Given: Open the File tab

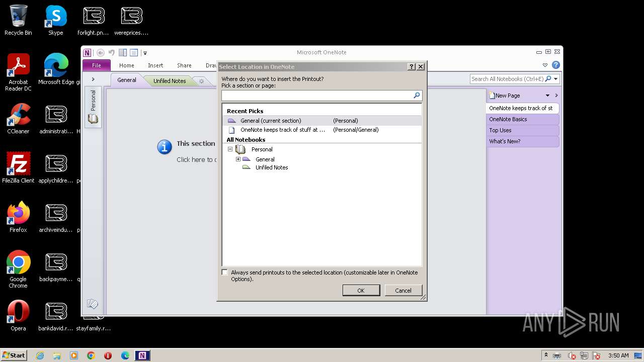Looking at the screenshot, I should (x=97, y=65).
